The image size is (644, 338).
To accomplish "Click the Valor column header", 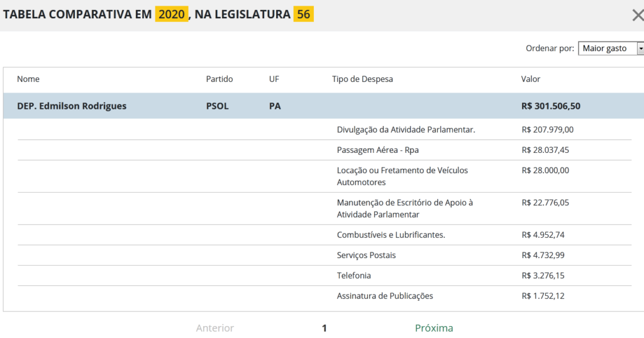I will point(531,79).
